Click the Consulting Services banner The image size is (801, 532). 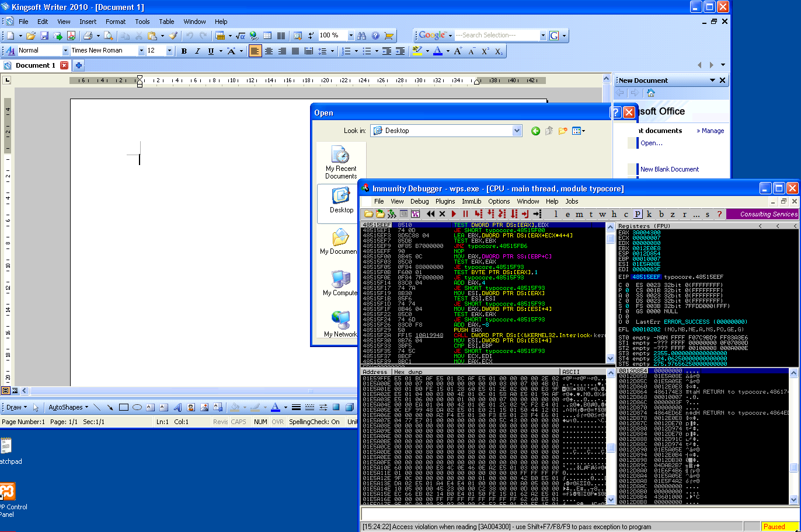tap(763, 214)
